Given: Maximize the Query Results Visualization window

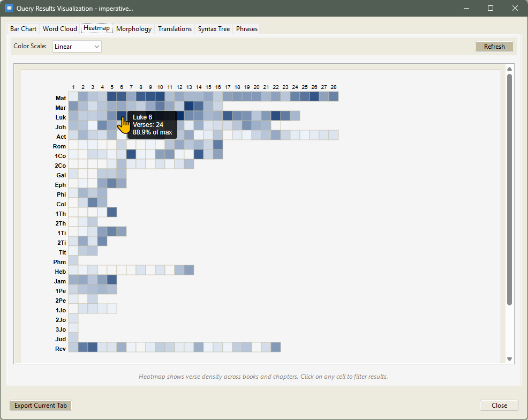Looking at the screenshot, I should point(491,9).
